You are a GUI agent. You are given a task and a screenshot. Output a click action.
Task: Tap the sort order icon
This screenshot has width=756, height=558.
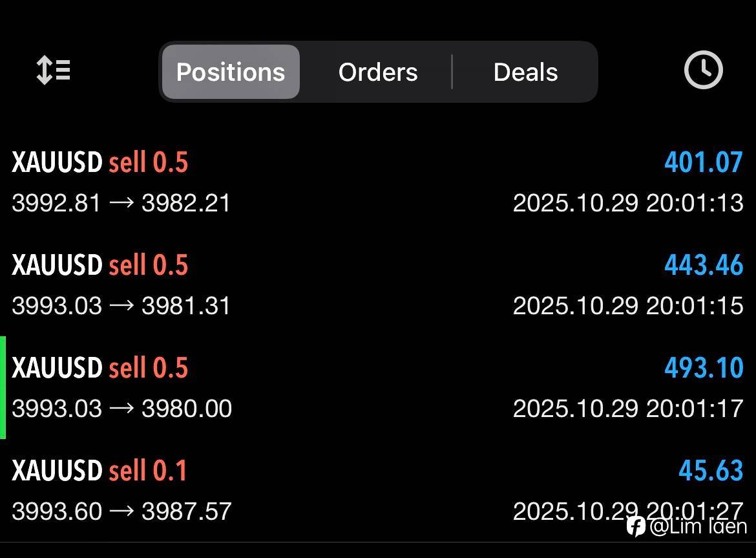click(54, 70)
